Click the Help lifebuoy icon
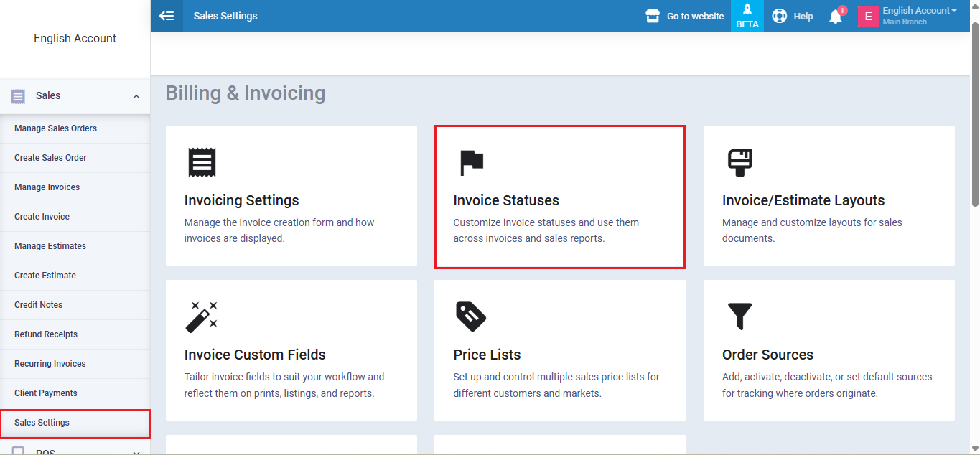This screenshot has height=455, width=980. click(x=779, y=16)
